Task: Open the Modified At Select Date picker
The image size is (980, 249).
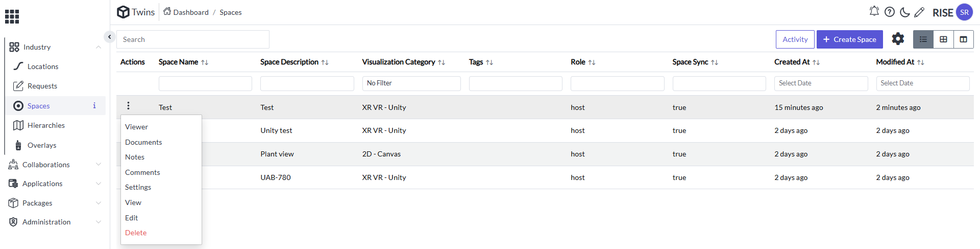Action: tap(923, 83)
